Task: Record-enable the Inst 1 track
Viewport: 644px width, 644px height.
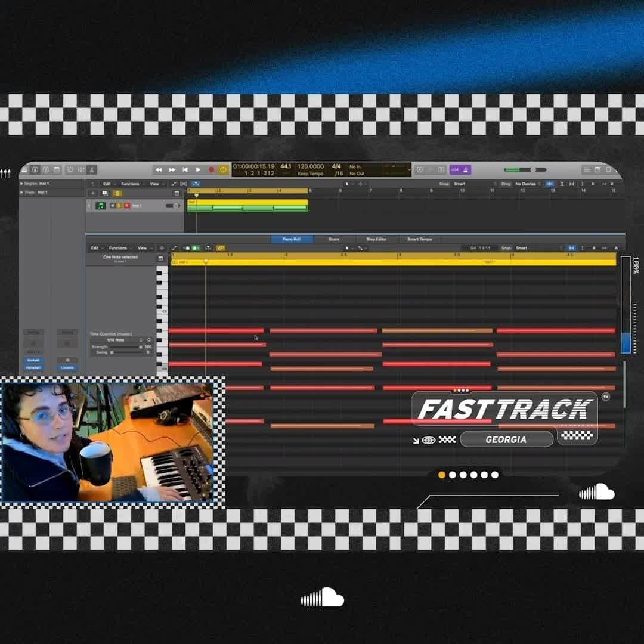Action: [127, 205]
